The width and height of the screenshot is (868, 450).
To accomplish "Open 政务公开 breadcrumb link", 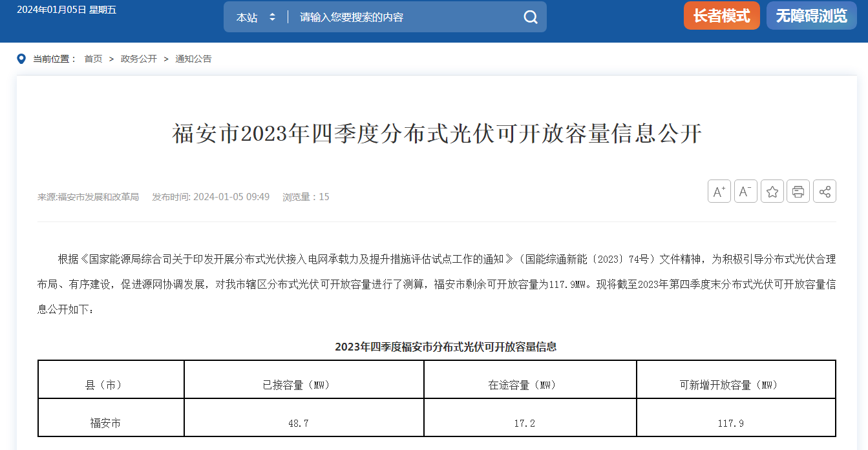I will pos(139,59).
